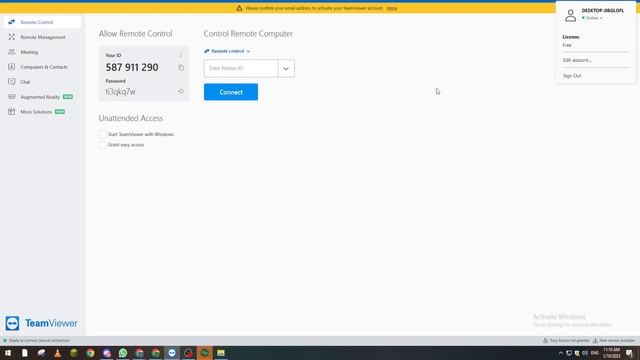The image size is (640, 360).
Task: Click New version available notice
Action: (614, 340)
